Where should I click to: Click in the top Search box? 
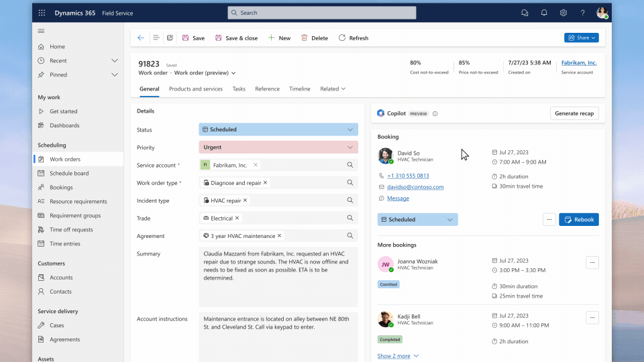click(x=322, y=13)
